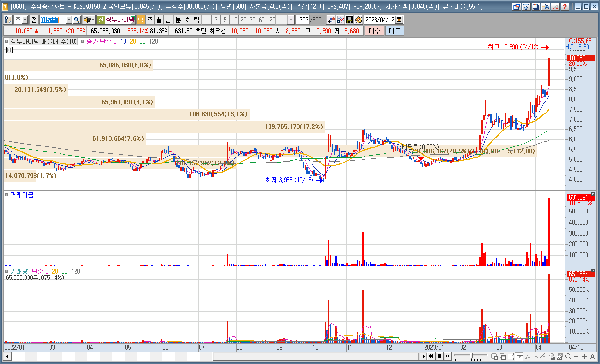Screen dimensions: 600x364
Task: Open the date calendar picker icon
Action: click(399, 20)
